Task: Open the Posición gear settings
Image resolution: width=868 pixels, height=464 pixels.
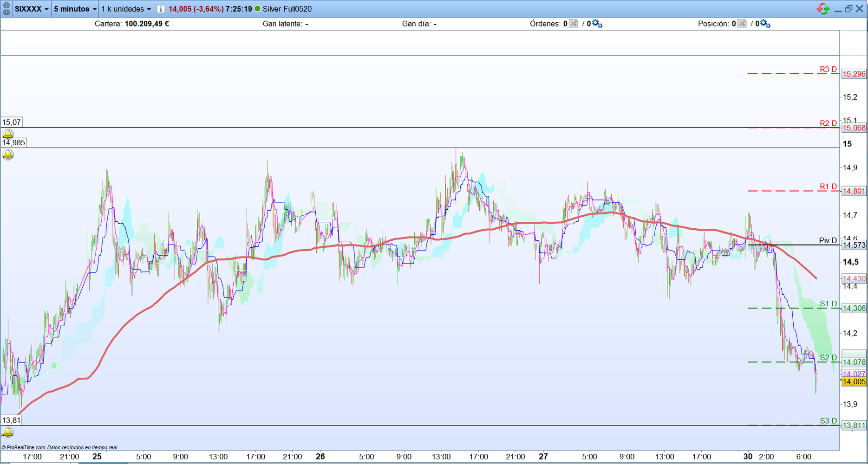Action: 765,24
